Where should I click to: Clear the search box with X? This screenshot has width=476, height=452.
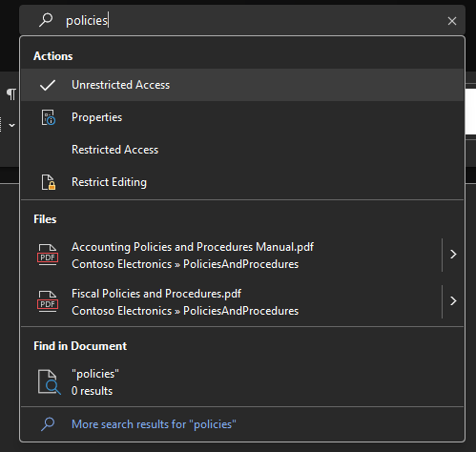click(452, 21)
